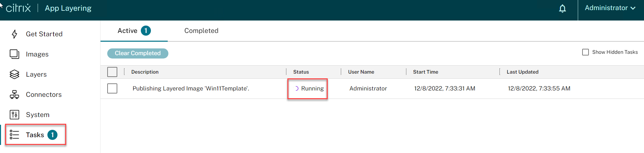644x153 pixels.
Task: Click the Connectors network icon
Action: 14,94
